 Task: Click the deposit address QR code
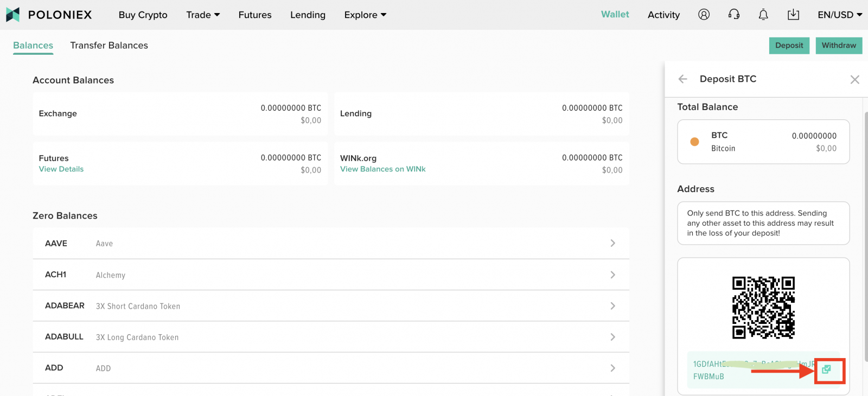763,308
